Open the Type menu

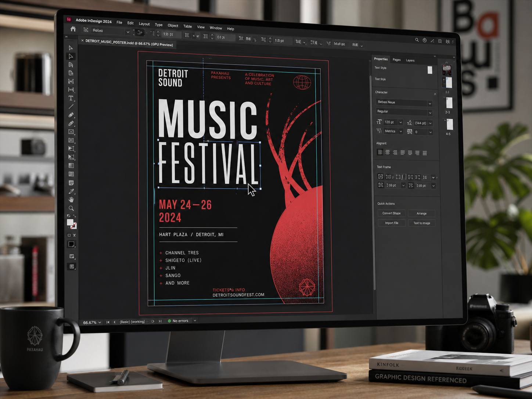159,25
